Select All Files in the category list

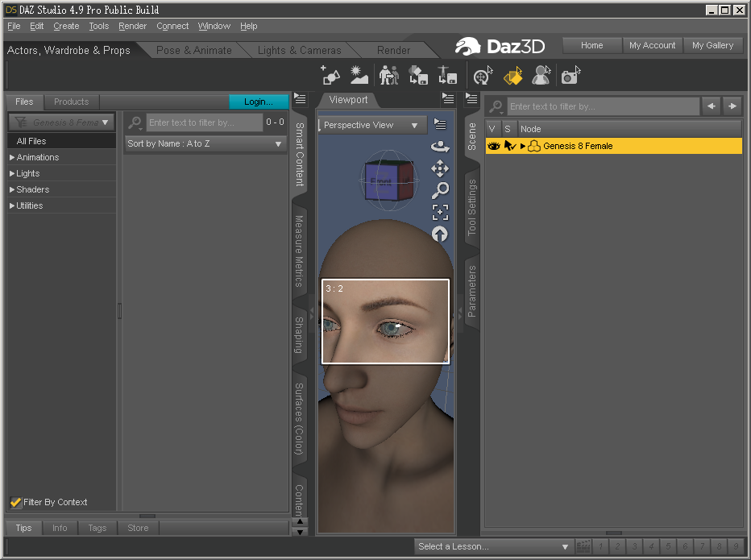[62, 141]
